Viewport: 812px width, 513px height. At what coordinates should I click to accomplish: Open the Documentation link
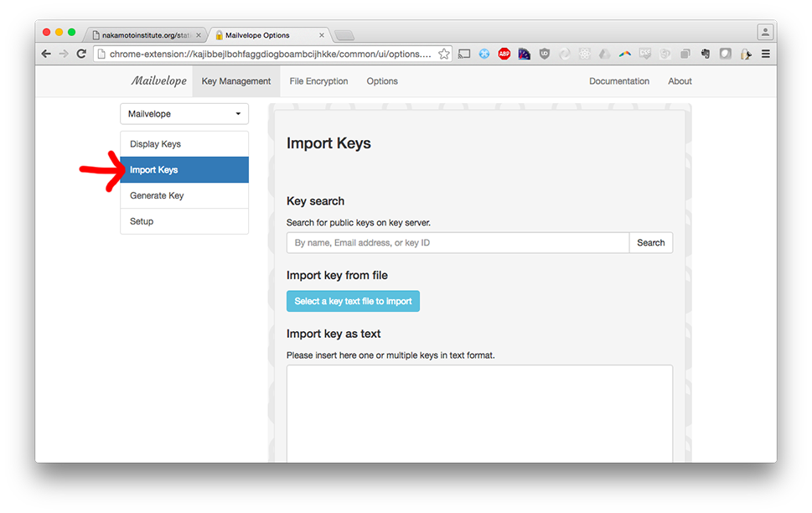[x=618, y=81]
